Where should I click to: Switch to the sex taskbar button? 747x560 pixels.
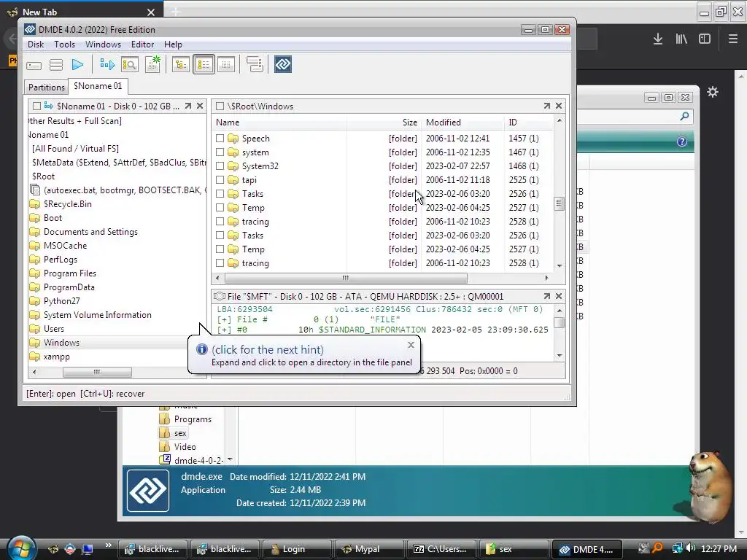[513, 549]
